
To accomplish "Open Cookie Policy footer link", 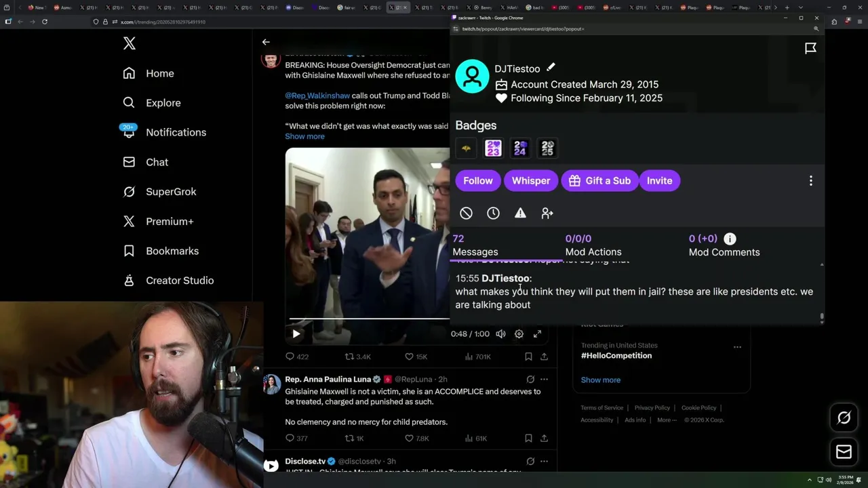I will (x=698, y=408).
